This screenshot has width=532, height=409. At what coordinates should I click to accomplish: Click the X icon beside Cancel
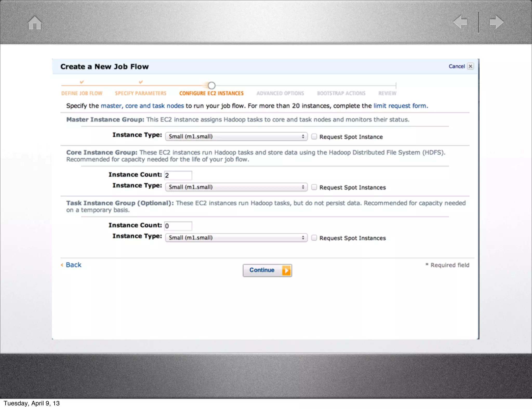tap(470, 66)
